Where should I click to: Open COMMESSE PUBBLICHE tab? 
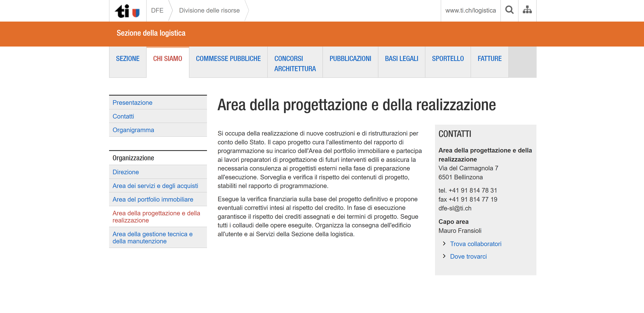pyautogui.click(x=228, y=59)
